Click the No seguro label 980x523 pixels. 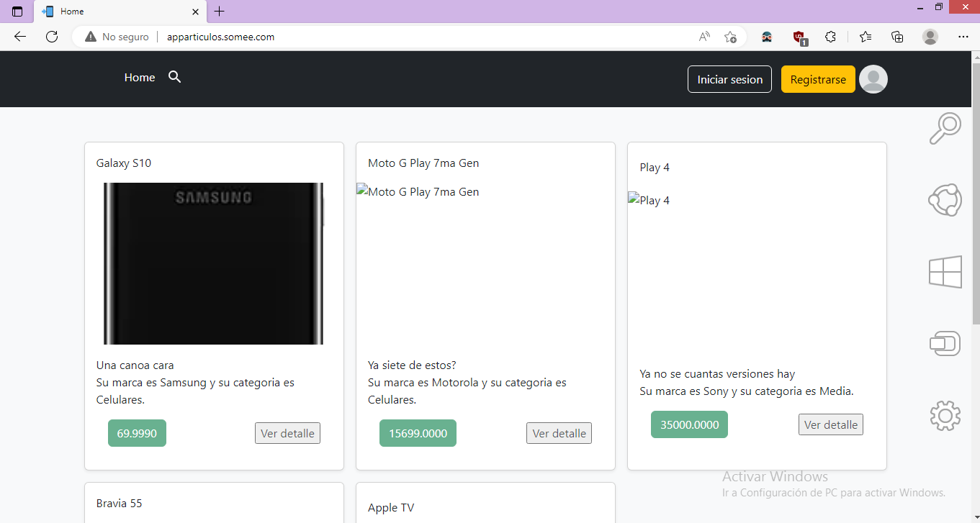pyautogui.click(x=125, y=37)
